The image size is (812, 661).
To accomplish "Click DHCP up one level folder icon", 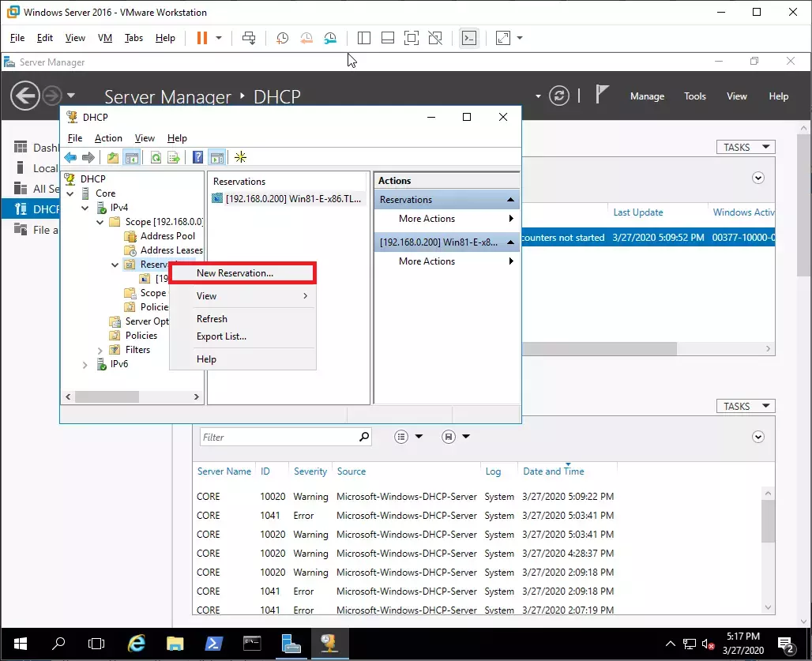I will coord(113,157).
